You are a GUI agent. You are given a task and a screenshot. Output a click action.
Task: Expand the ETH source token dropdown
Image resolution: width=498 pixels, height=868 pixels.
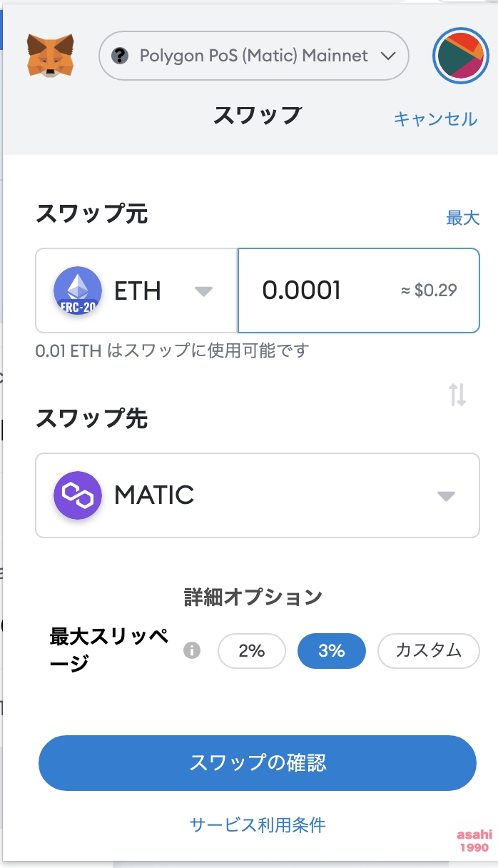[204, 291]
